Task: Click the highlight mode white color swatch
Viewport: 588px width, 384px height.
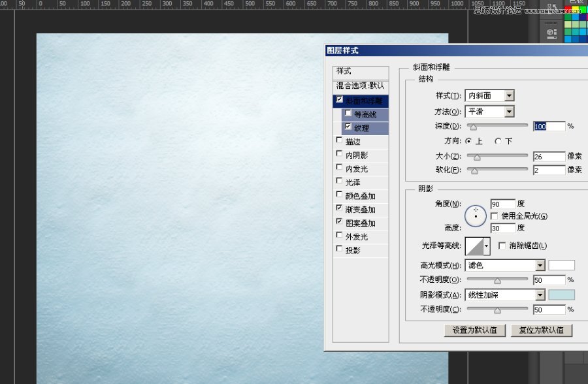Action: coord(561,265)
